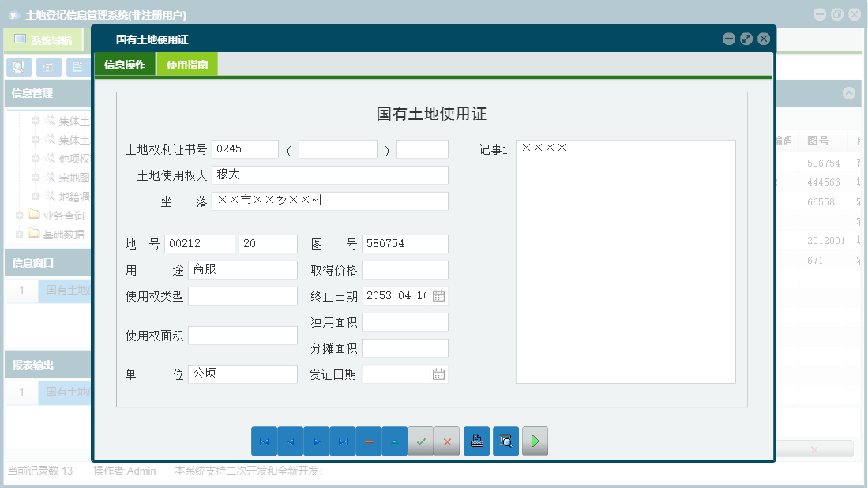Expand the second 集体土 tree node

point(35,140)
